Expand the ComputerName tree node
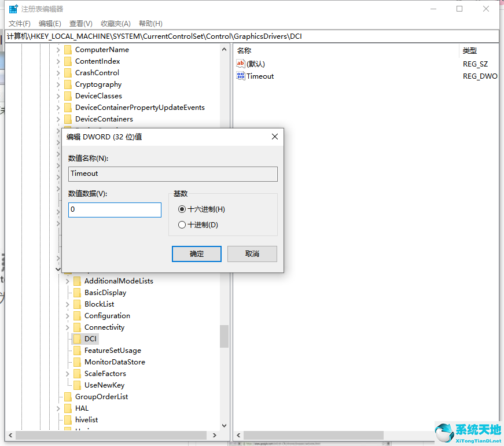This screenshot has height=446, width=504. click(58, 50)
